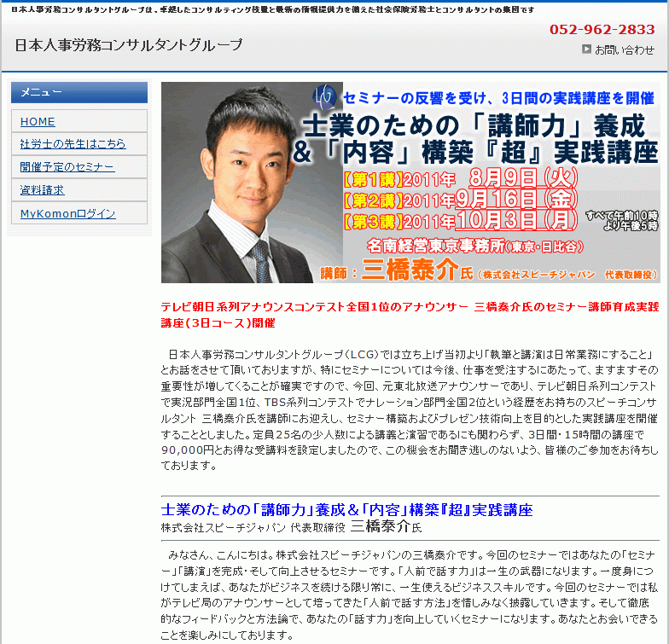Click banner date 9月16日(金)
The height and width of the screenshot is (644, 669).
516,199
